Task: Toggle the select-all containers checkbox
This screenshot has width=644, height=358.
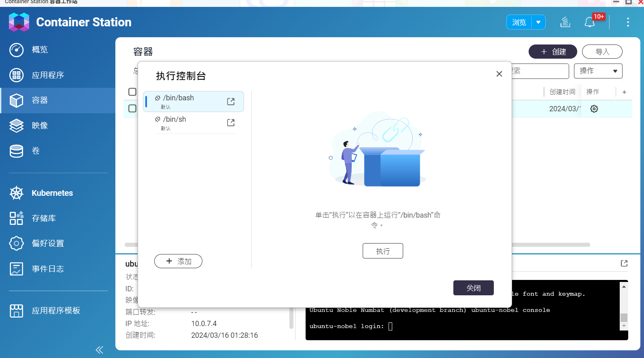Action: [x=132, y=92]
